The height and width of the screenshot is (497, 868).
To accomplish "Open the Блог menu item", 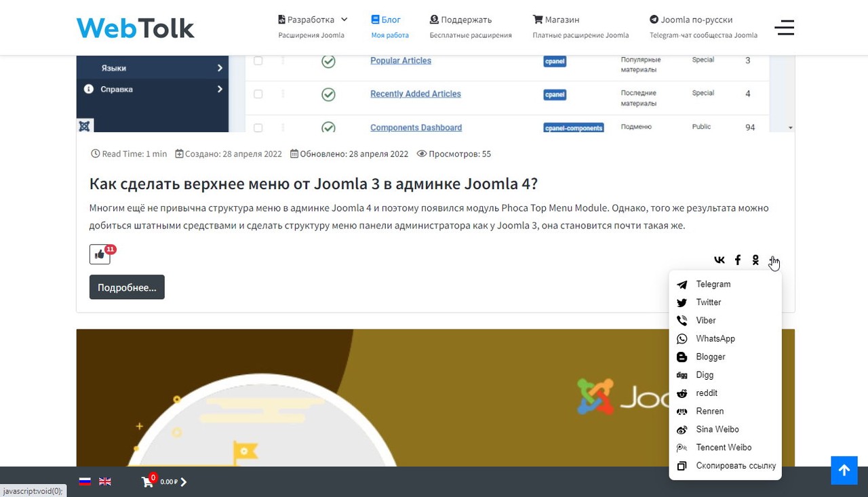I will [x=387, y=19].
